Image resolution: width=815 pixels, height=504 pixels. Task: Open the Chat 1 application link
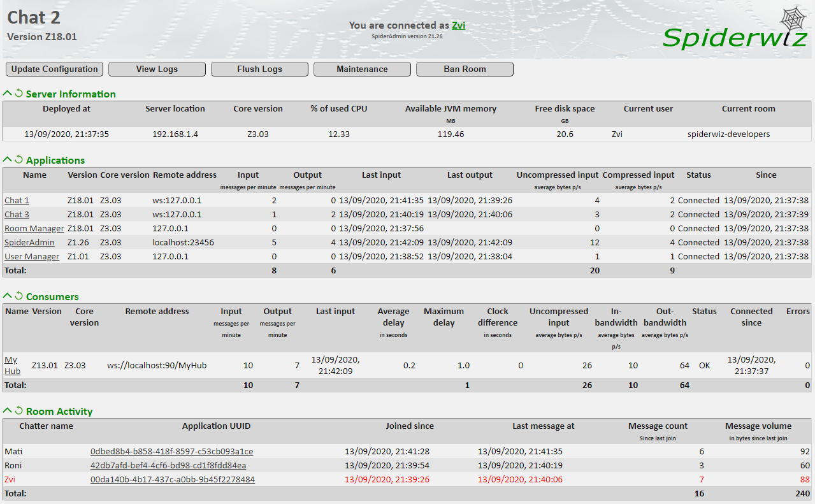(x=17, y=200)
